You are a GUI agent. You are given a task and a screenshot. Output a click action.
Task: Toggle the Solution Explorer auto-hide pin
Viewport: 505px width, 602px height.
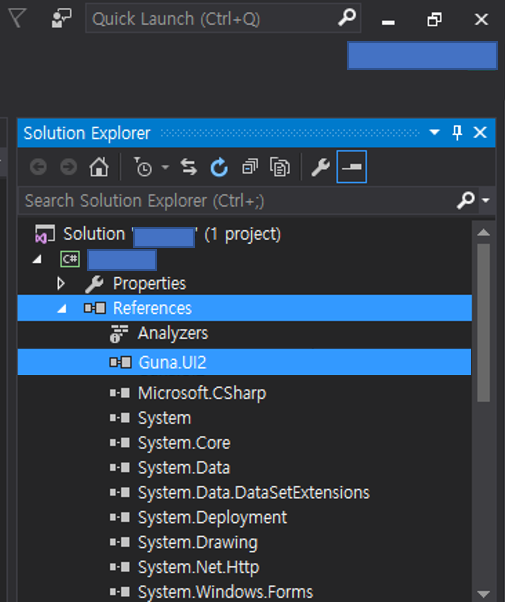(457, 133)
